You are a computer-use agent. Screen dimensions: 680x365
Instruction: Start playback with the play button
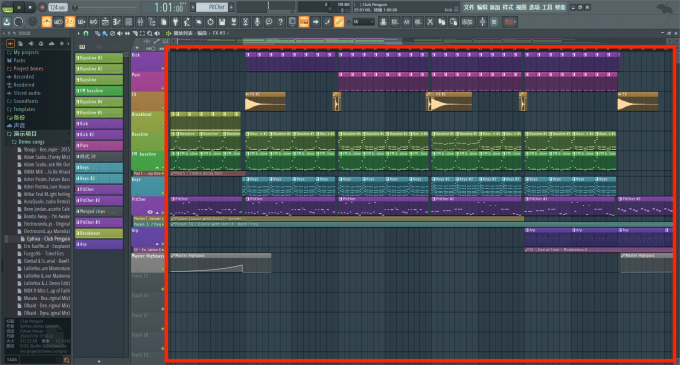click(x=19, y=7)
